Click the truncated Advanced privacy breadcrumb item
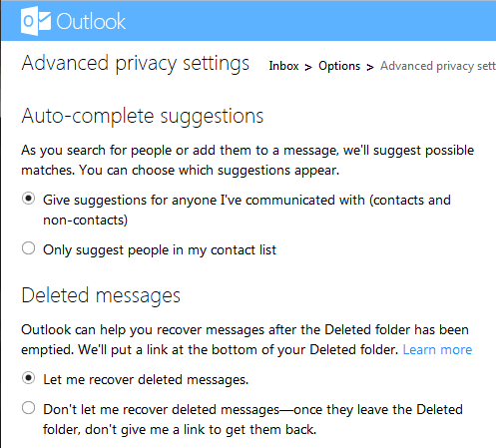Image resolution: width=496 pixels, height=448 pixels. [x=438, y=66]
